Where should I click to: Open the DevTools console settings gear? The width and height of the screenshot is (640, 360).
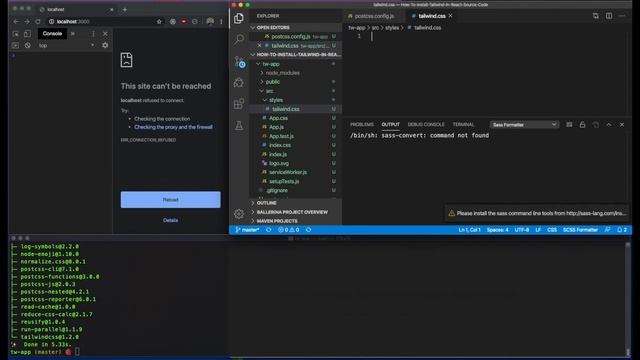[105, 45]
